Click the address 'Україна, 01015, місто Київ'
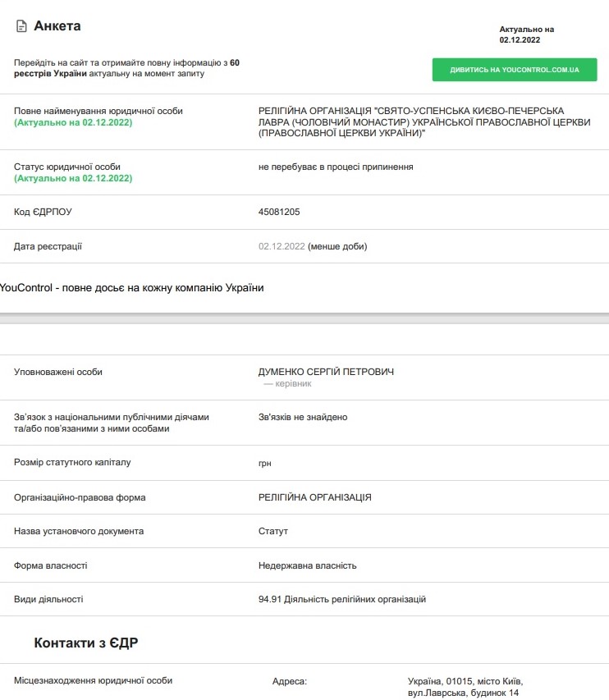 tap(465, 681)
